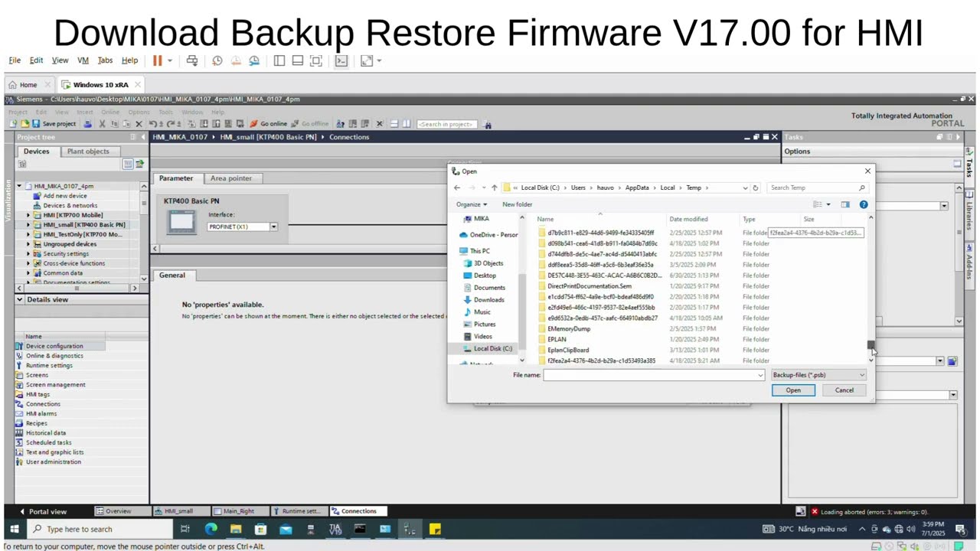
Task: Sort by the Date modified column header
Action: pyautogui.click(x=688, y=219)
